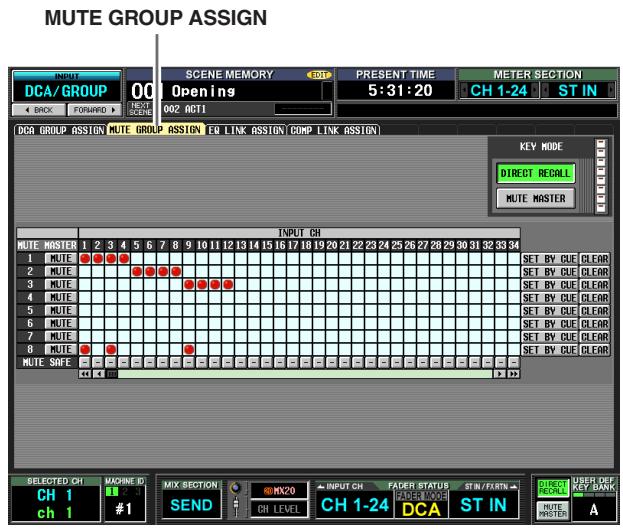Toggle MUTE button for mute master 5
The height and width of the screenshot is (529, 623).
(61, 310)
